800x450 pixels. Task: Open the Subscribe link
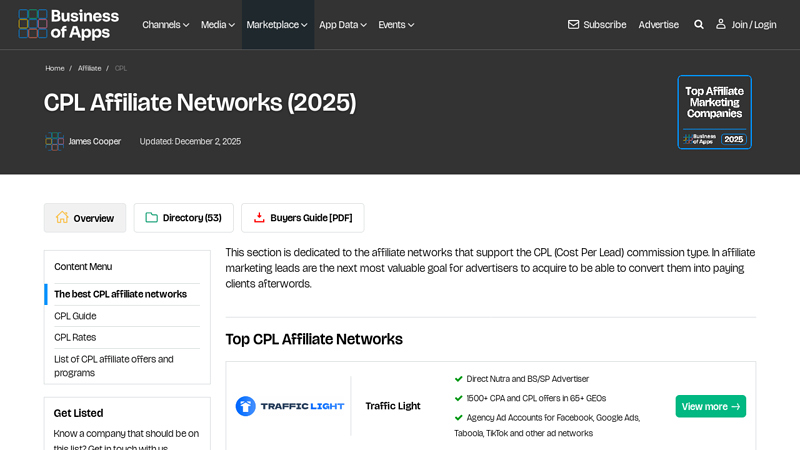(x=605, y=24)
